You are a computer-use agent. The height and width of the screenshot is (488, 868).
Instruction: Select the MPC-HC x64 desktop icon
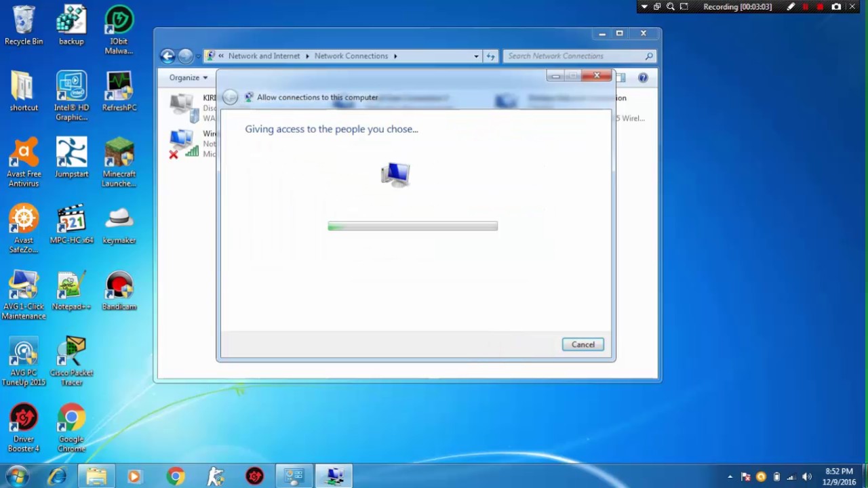71,224
